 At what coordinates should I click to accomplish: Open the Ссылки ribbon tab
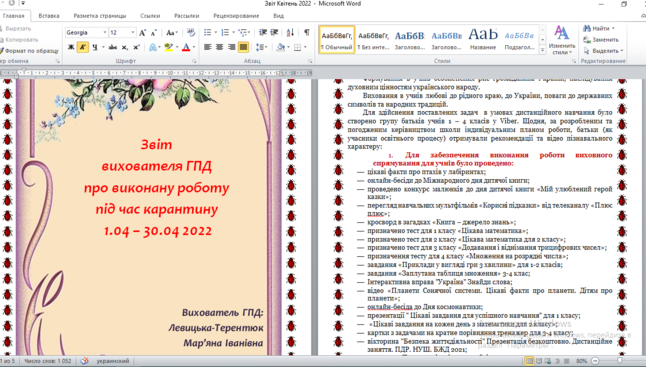[x=150, y=16]
